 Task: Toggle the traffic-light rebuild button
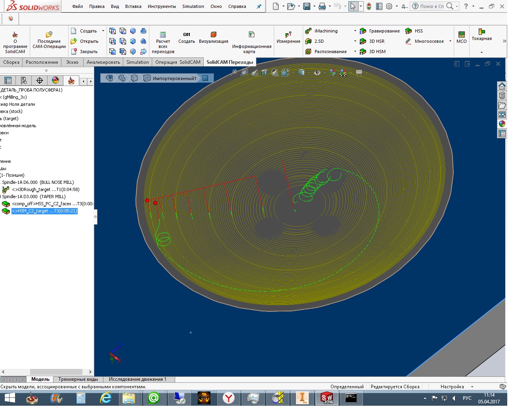369,6
